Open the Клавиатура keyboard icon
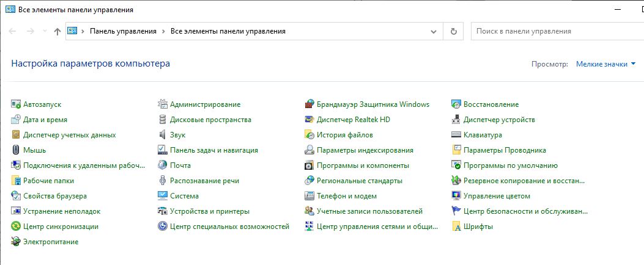 (x=456, y=135)
